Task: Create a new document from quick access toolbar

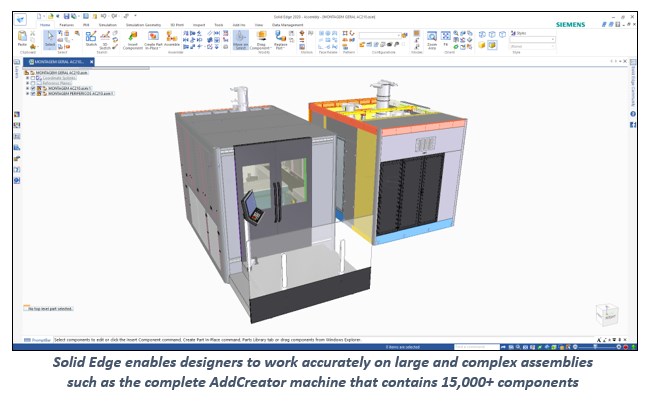Action: tap(39, 17)
